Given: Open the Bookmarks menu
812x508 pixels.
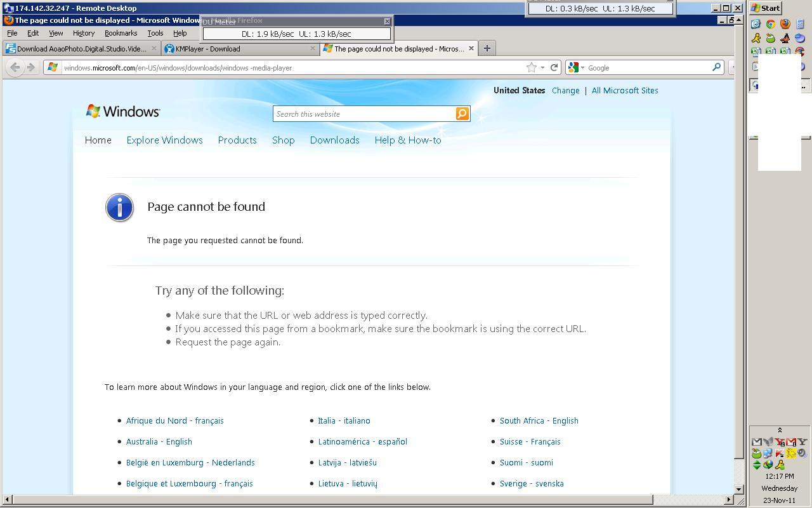Looking at the screenshot, I should [121, 33].
